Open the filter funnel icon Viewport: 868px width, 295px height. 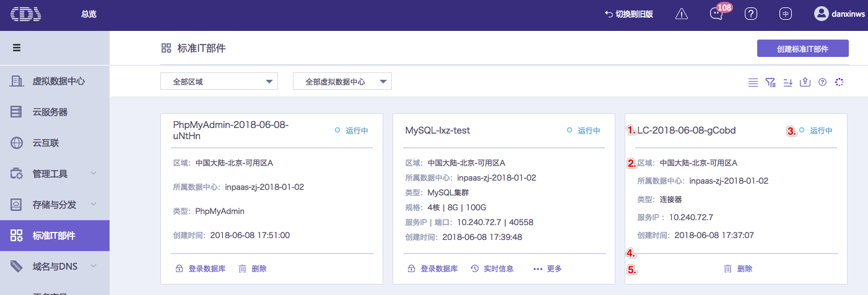click(770, 82)
